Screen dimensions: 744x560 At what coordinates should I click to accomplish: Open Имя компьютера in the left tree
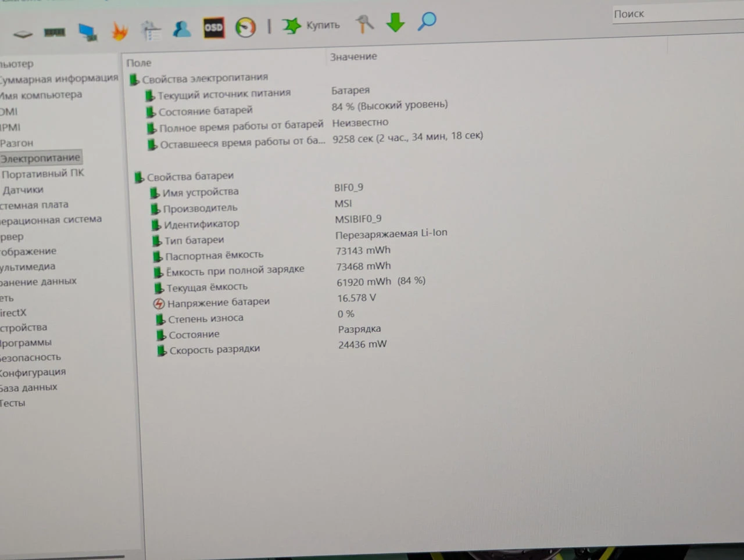click(x=41, y=95)
